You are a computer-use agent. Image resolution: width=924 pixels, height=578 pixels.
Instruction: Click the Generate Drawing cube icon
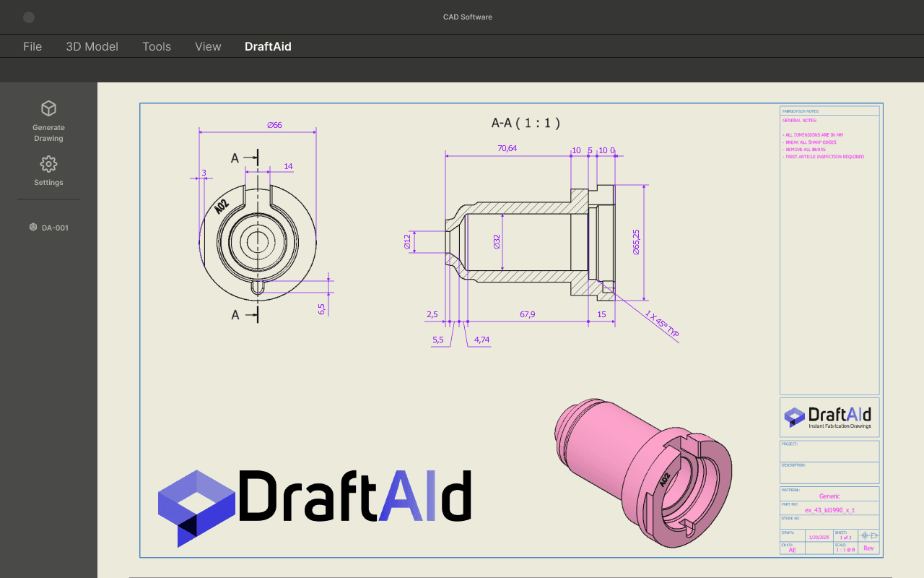coord(48,108)
